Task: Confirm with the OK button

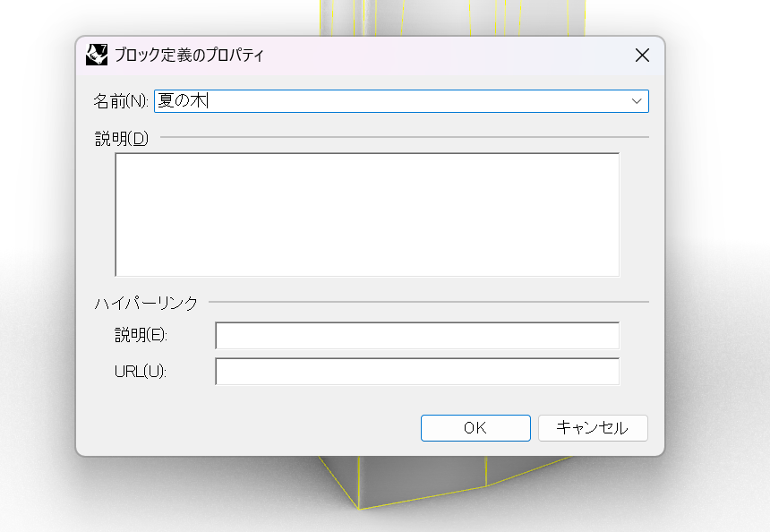Action: pos(475,428)
